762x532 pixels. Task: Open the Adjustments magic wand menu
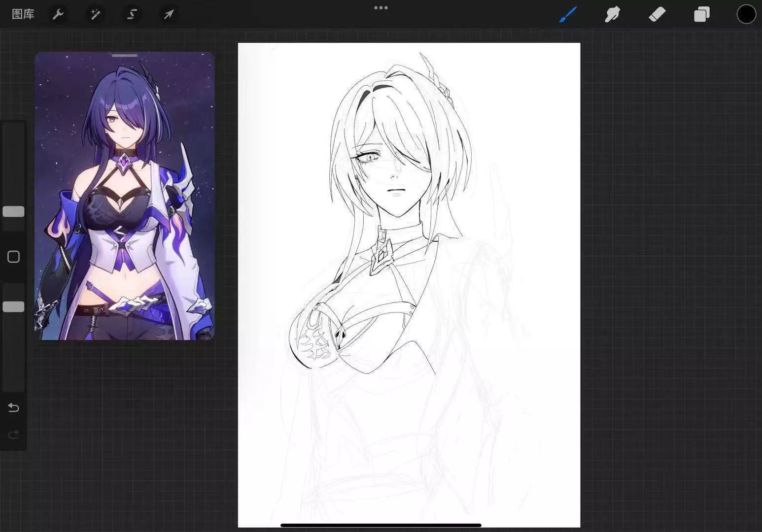point(95,14)
